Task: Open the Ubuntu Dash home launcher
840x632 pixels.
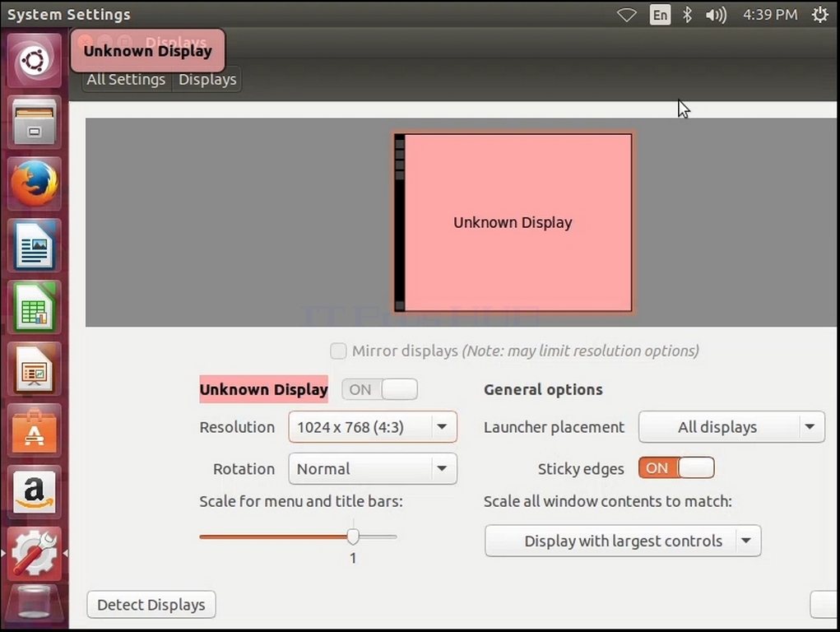Action: coord(35,60)
